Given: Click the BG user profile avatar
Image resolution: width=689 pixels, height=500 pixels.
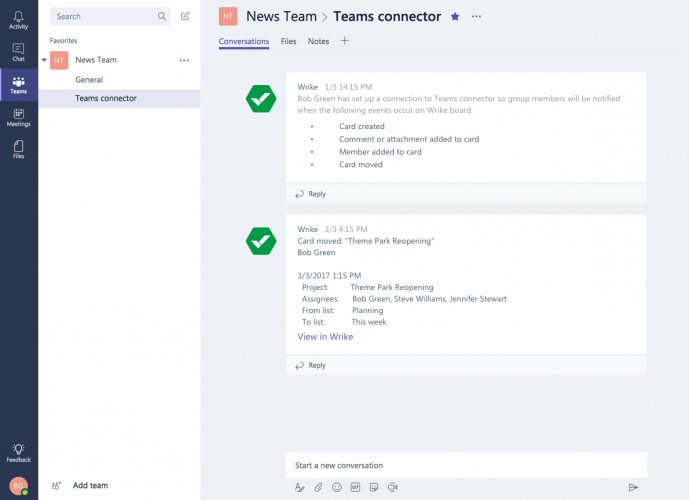Looking at the screenshot, I should click(18, 486).
